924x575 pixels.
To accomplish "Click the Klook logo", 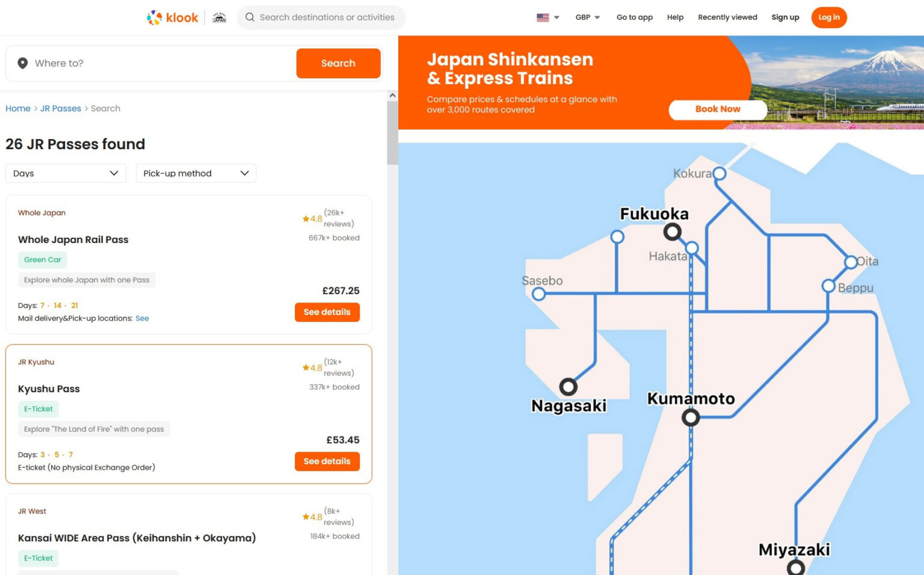I will (x=173, y=17).
